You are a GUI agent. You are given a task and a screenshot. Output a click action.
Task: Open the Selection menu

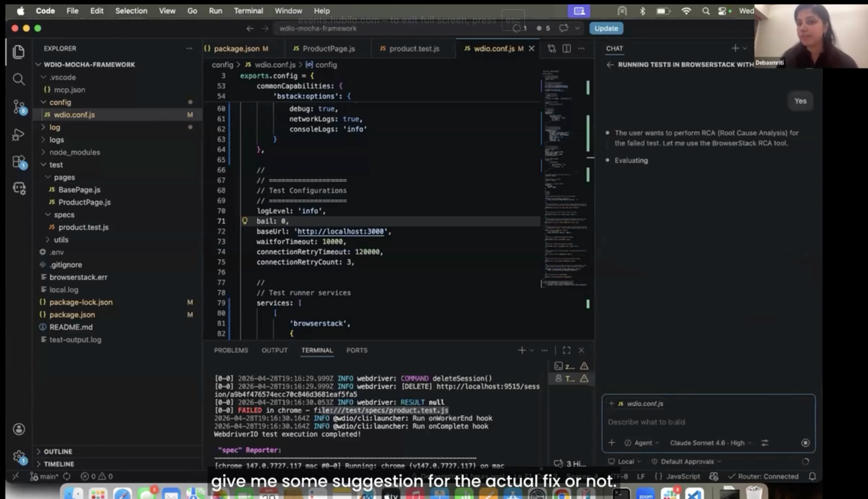tap(131, 11)
